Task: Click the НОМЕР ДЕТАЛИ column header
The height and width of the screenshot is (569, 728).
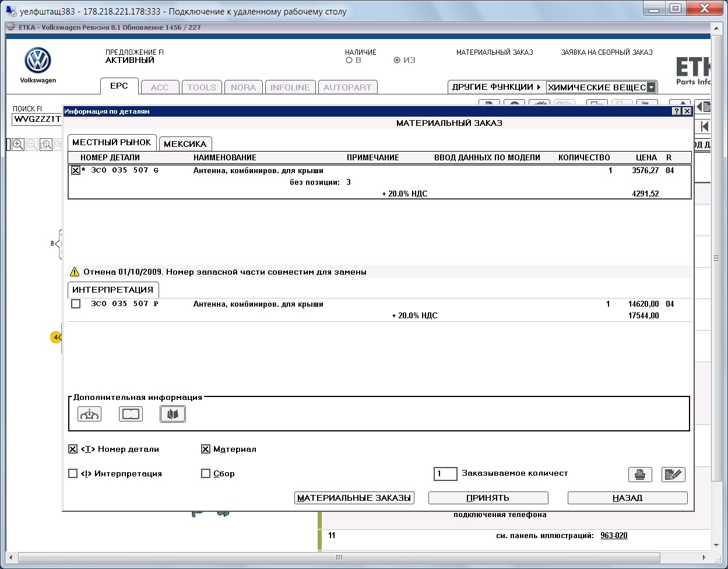Action: tap(110, 157)
